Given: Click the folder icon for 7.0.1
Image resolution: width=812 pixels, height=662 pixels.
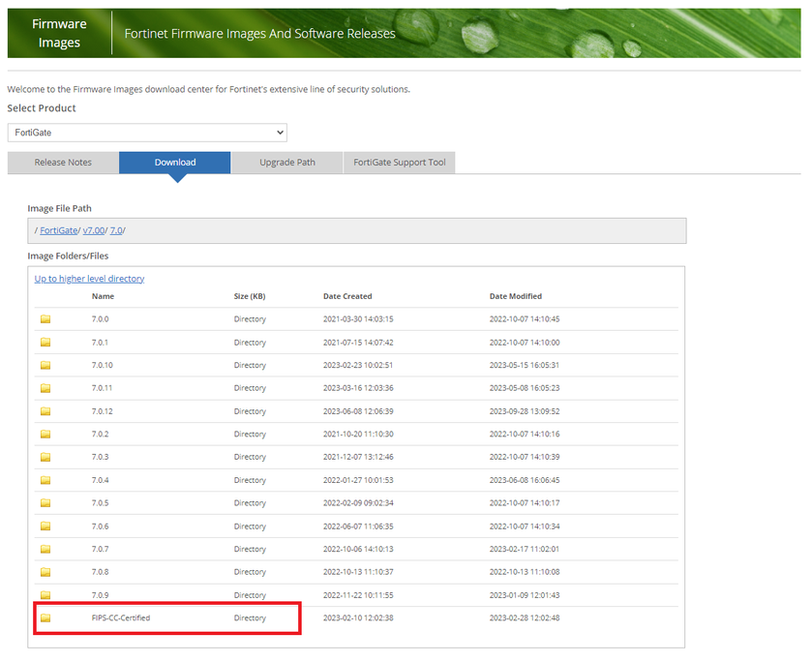Looking at the screenshot, I should [45, 343].
